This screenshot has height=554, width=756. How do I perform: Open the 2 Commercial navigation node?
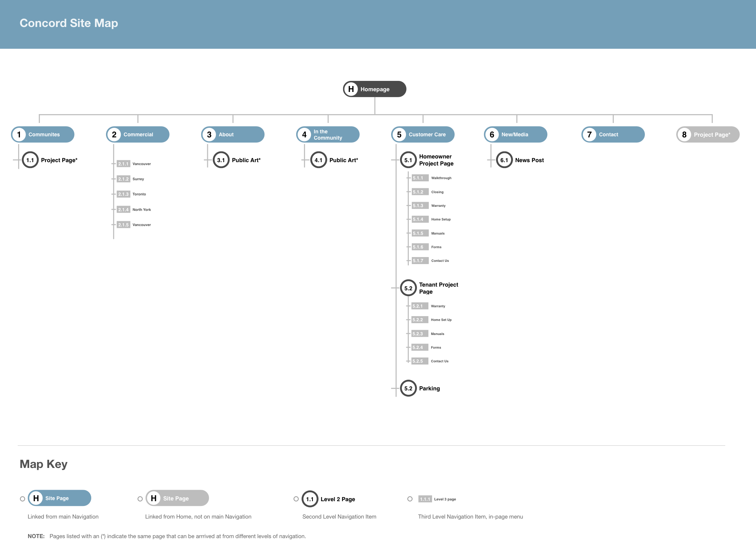[x=138, y=134]
